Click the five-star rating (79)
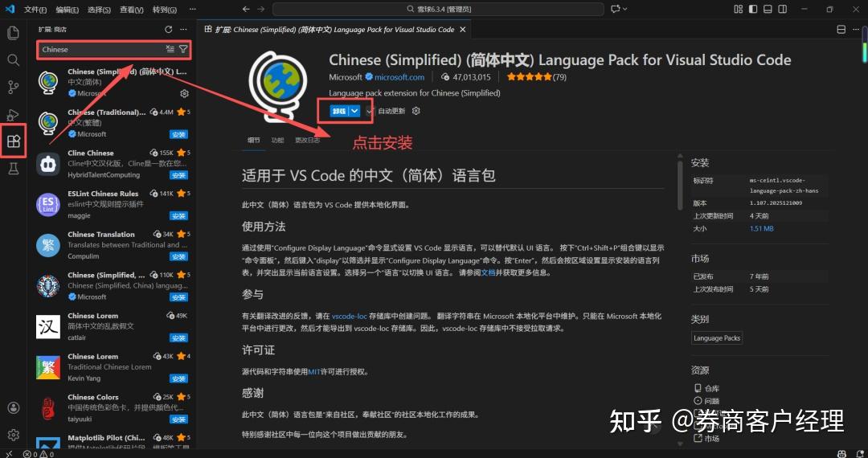 536,77
